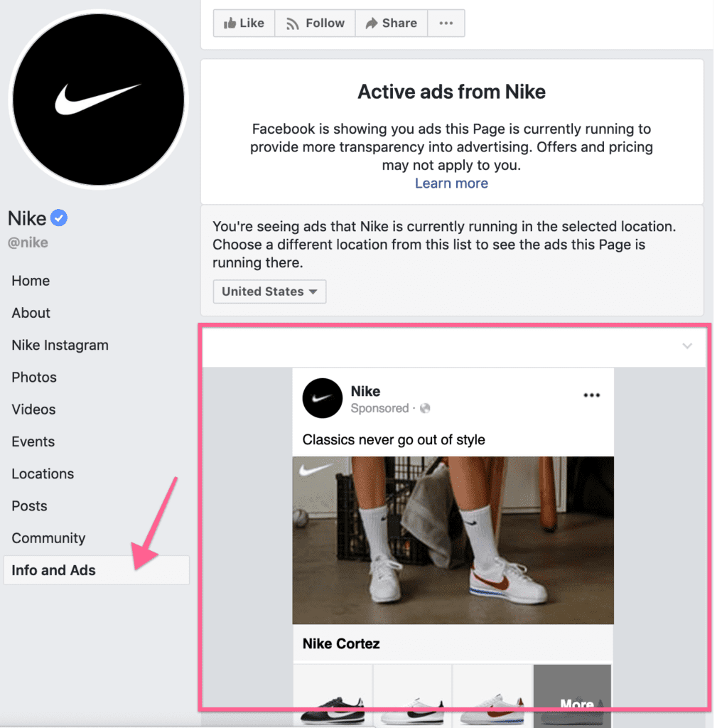
Task: Click the globe audience icon beside Sponsored
Action: [x=425, y=408]
